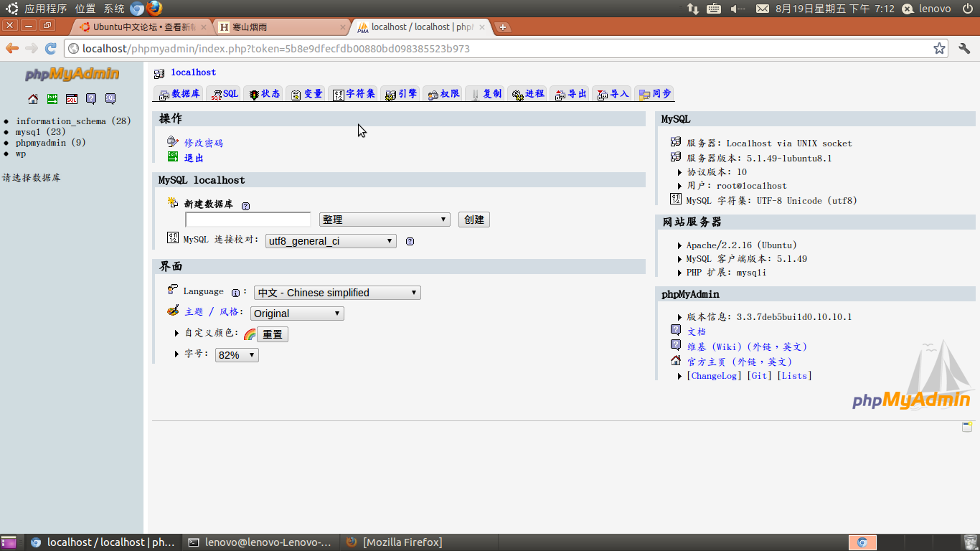The image size is (980, 551).
Task: Open the 整理 collation dropdown
Action: click(x=385, y=220)
